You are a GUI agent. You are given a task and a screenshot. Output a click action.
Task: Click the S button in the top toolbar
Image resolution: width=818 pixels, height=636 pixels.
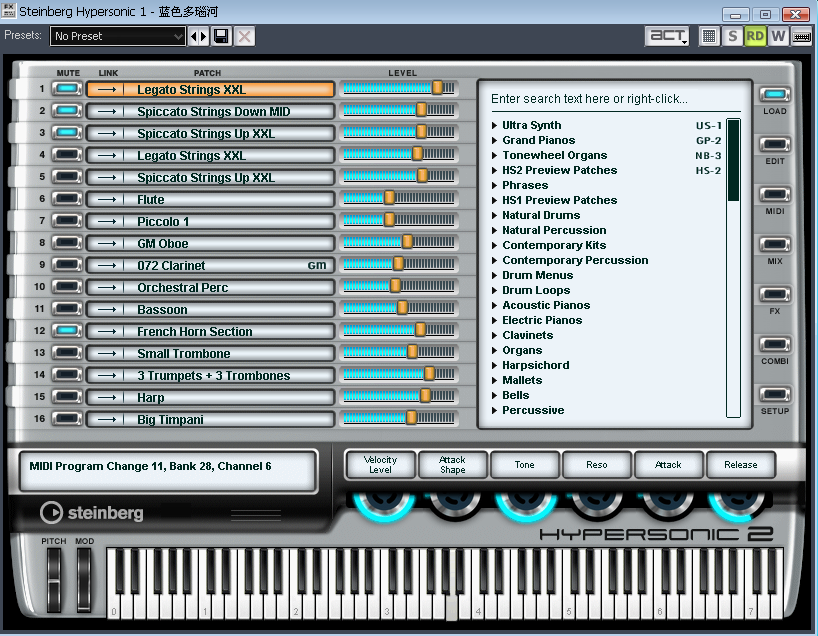pyautogui.click(x=733, y=36)
